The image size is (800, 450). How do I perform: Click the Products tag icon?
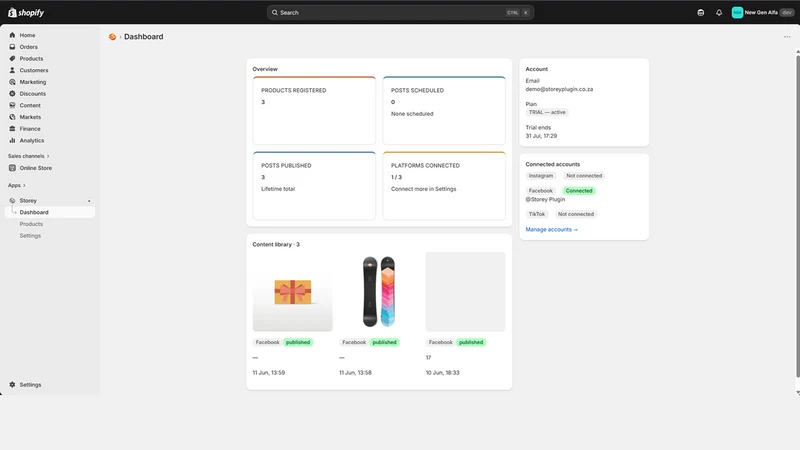tap(12, 59)
